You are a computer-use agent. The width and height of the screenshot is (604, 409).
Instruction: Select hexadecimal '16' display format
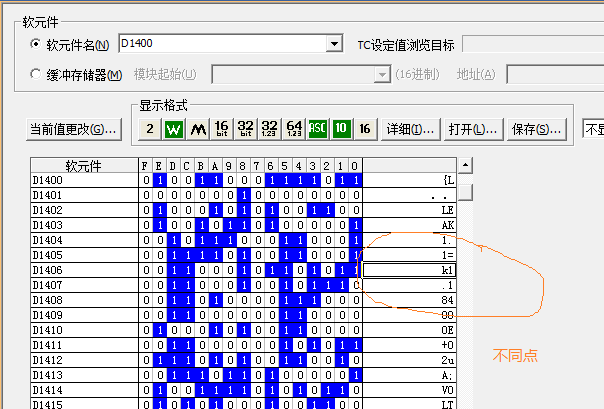[365, 129]
